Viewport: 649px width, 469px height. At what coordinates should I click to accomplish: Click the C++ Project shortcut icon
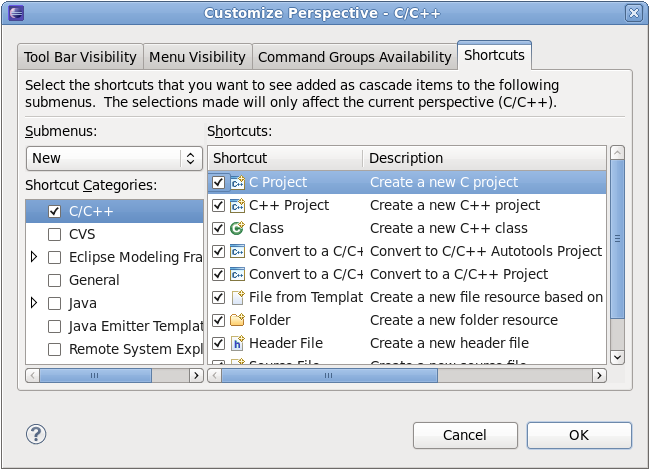tap(237, 206)
